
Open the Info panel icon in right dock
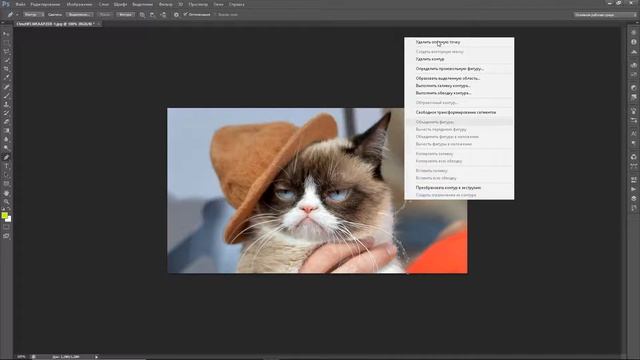coord(633,42)
